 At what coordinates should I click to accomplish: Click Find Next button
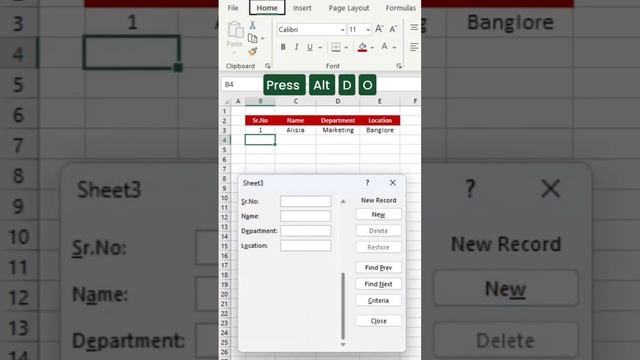(x=378, y=284)
